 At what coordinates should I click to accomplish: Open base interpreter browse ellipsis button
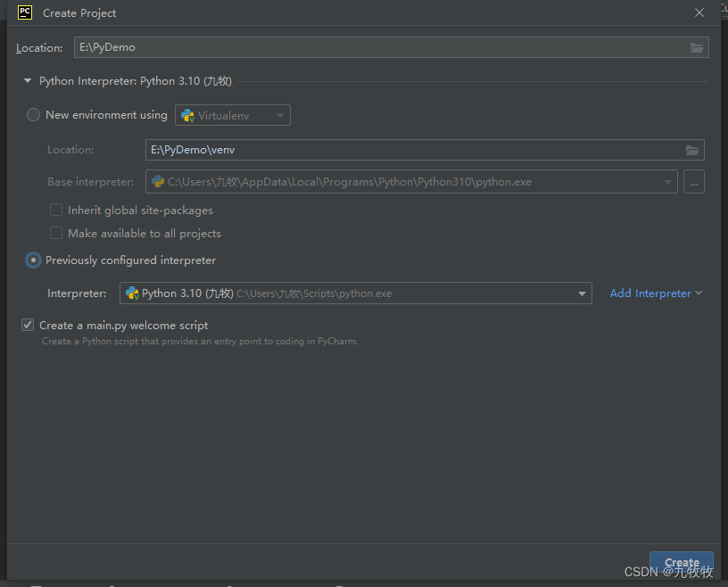693,182
